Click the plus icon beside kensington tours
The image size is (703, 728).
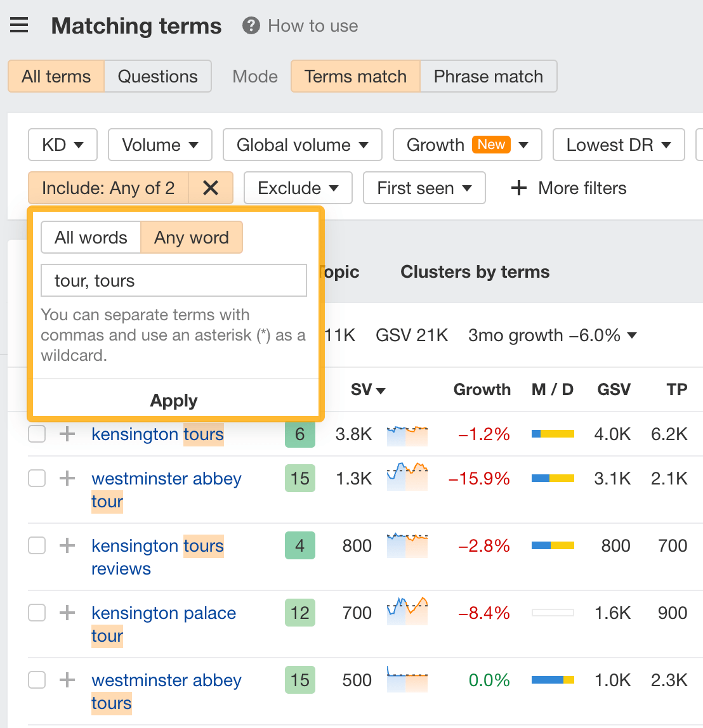coord(66,434)
